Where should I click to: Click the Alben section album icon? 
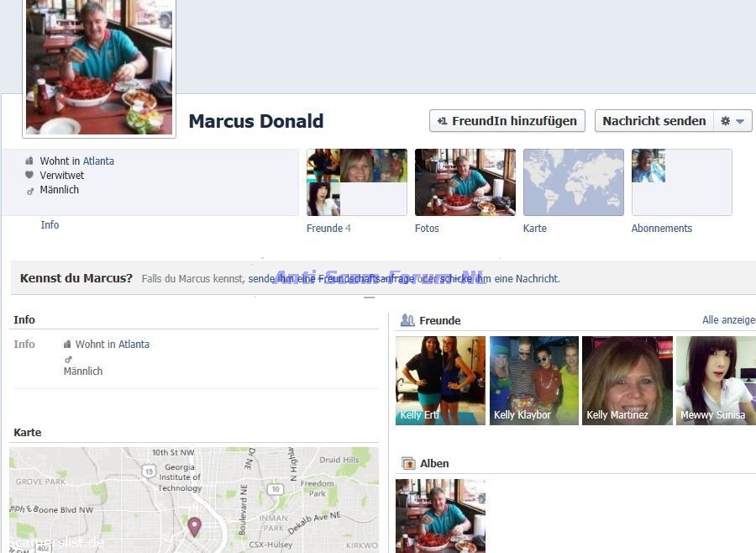(x=408, y=463)
